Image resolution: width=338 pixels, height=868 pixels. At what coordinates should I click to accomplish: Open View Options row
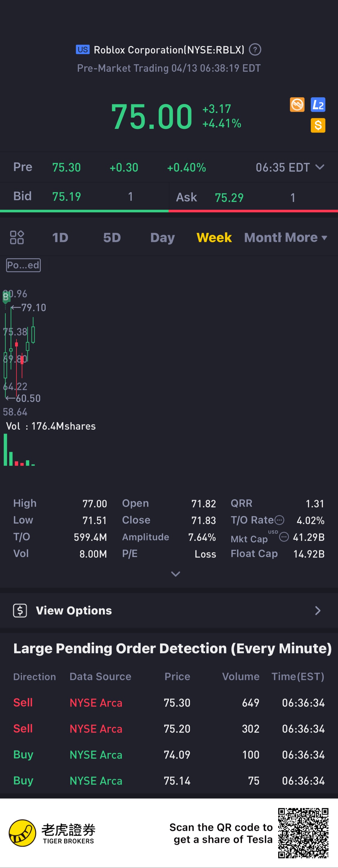tap(169, 610)
